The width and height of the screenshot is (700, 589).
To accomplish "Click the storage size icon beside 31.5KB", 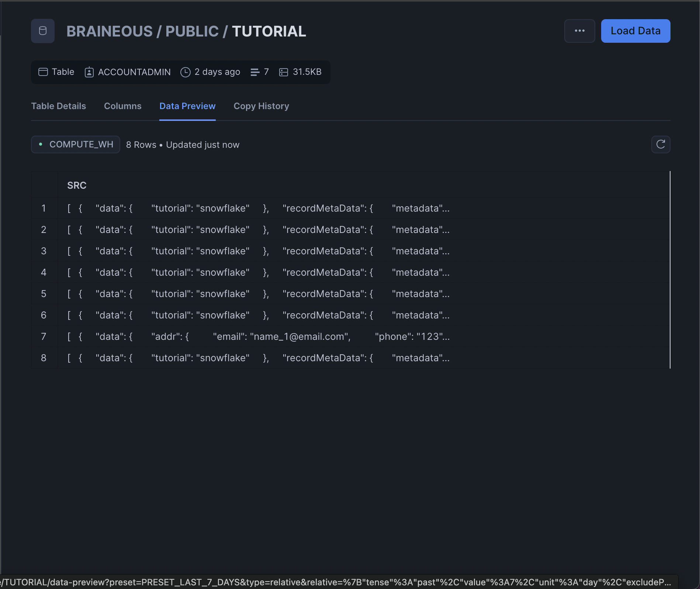I will [283, 72].
